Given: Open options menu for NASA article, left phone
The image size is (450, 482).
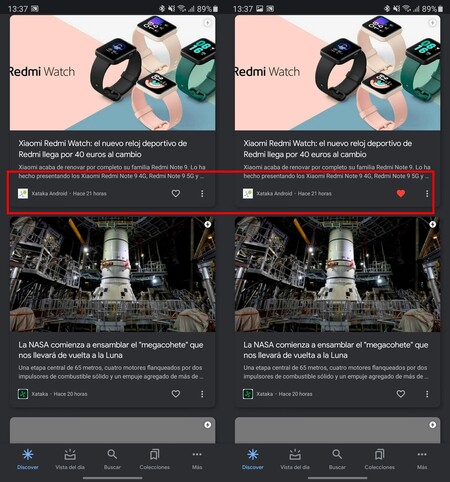Looking at the screenshot, I should (202, 394).
